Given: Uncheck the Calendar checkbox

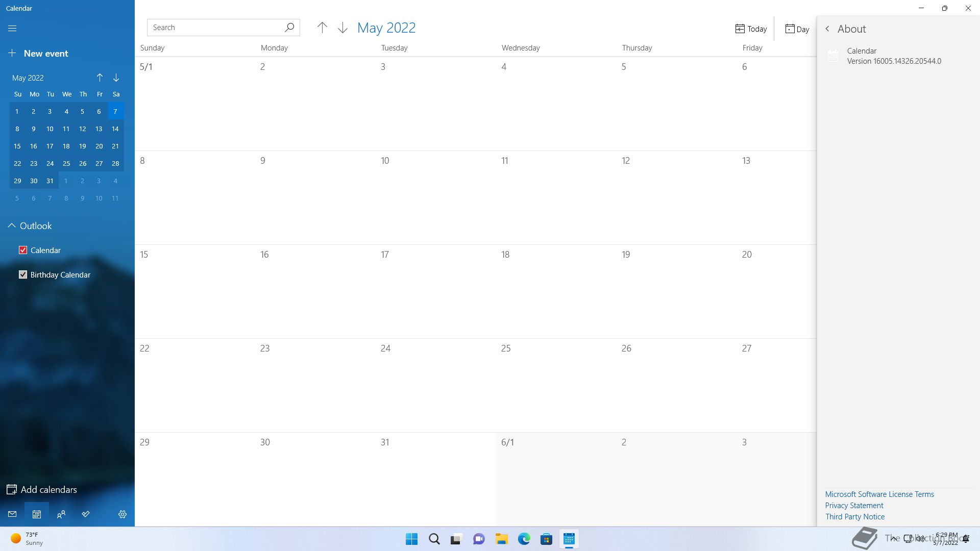Looking at the screenshot, I should point(23,250).
